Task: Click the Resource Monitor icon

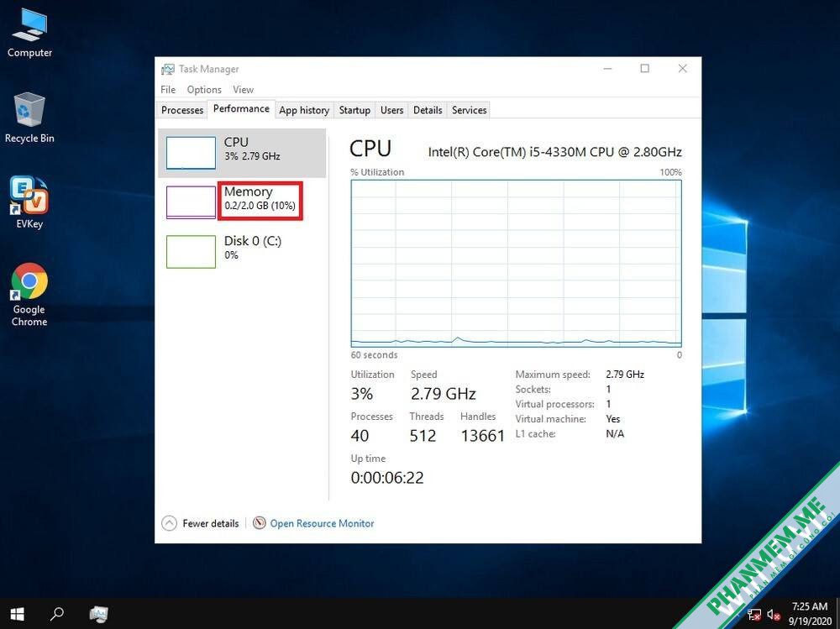Action: click(x=260, y=523)
